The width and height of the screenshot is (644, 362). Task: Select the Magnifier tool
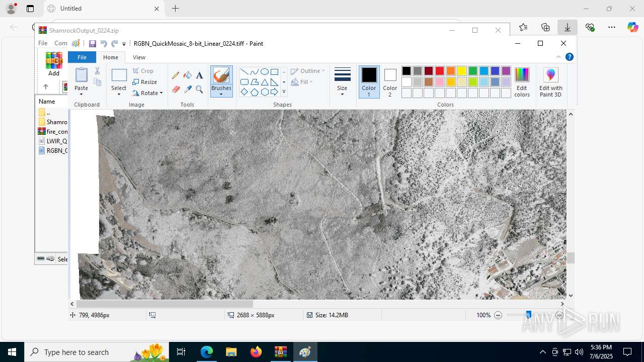tap(199, 89)
